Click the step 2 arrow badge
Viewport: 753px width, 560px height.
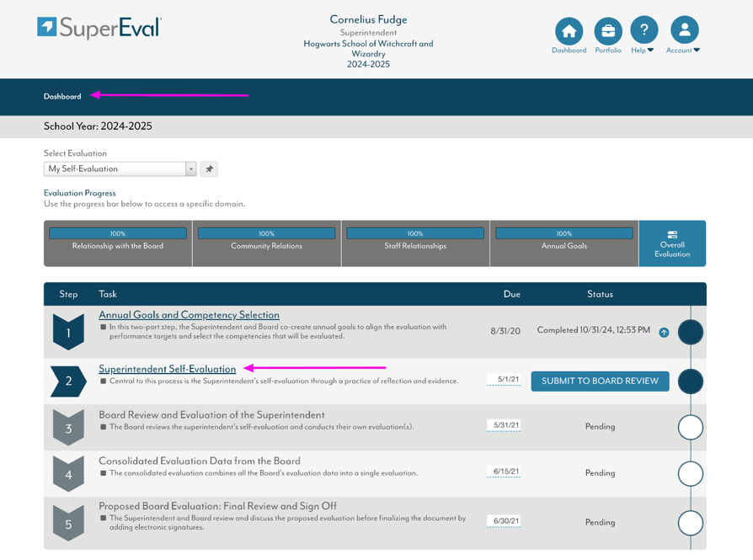coord(68,381)
